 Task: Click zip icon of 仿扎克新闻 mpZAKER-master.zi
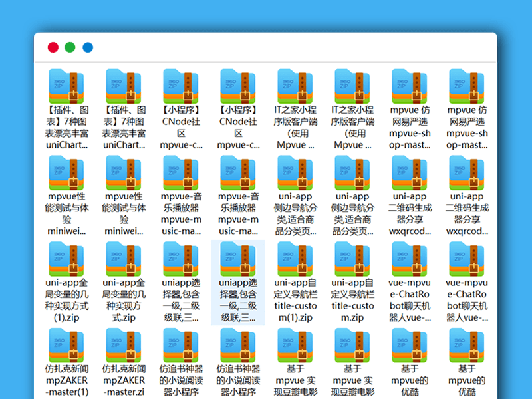[x=124, y=345]
